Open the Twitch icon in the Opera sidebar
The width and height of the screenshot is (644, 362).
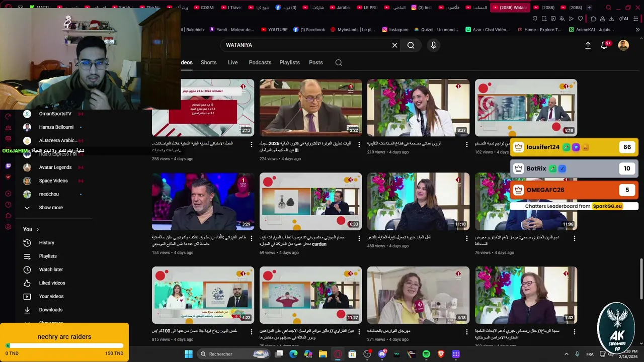pyautogui.click(x=8, y=166)
